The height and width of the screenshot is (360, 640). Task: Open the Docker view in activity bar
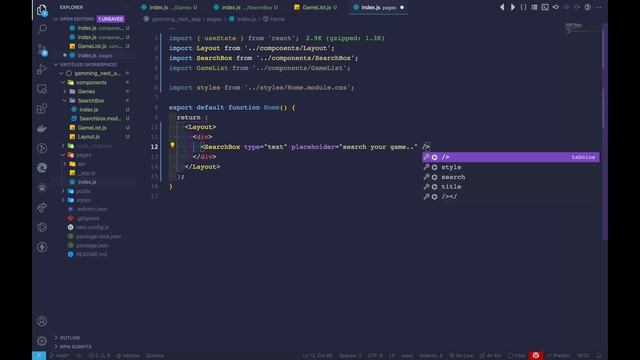42,129
